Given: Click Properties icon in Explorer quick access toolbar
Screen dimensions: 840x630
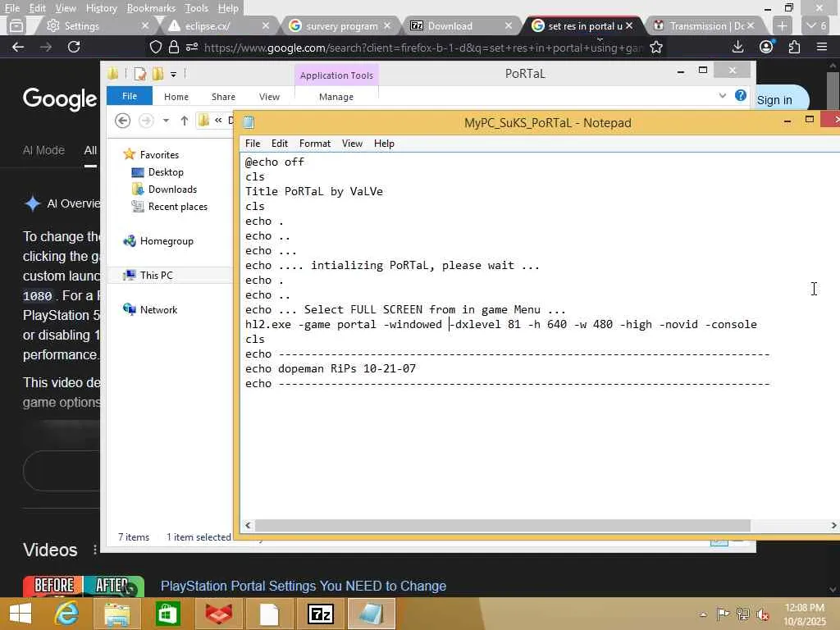Looking at the screenshot, I should click(140, 74).
